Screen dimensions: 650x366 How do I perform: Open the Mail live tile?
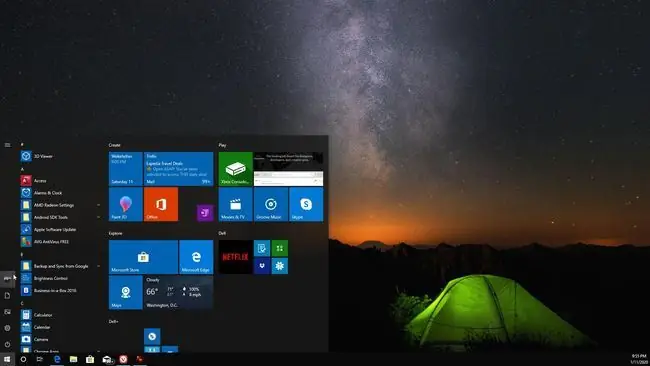click(x=179, y=169)
